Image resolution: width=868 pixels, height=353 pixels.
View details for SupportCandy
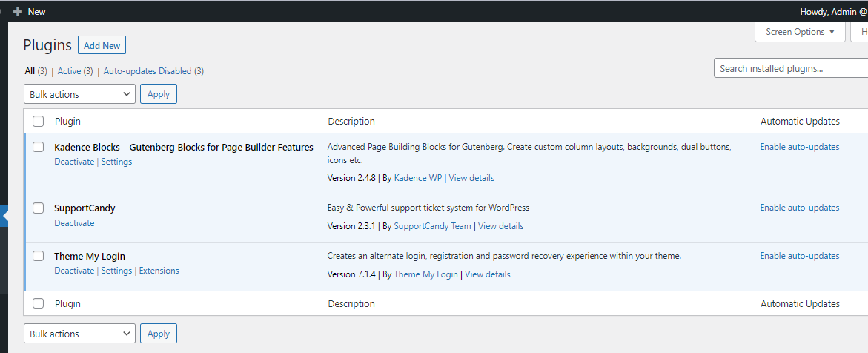tap(501, 226)
